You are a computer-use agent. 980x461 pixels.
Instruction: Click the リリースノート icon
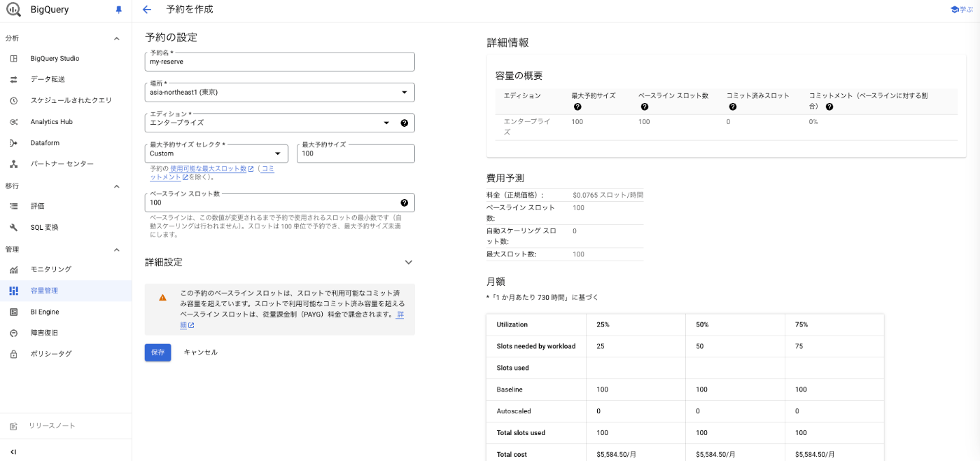(x=13, y=426)
